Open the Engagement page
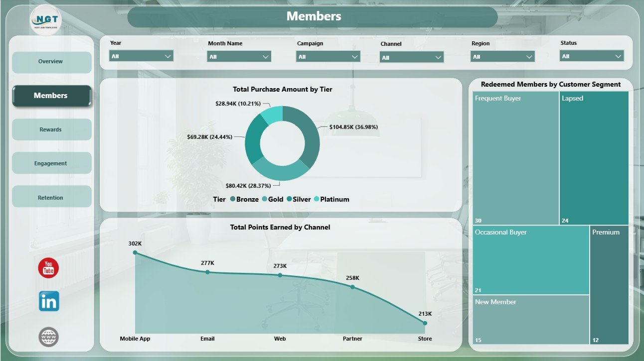Screen dimensions: 644x361 point(51,163)
